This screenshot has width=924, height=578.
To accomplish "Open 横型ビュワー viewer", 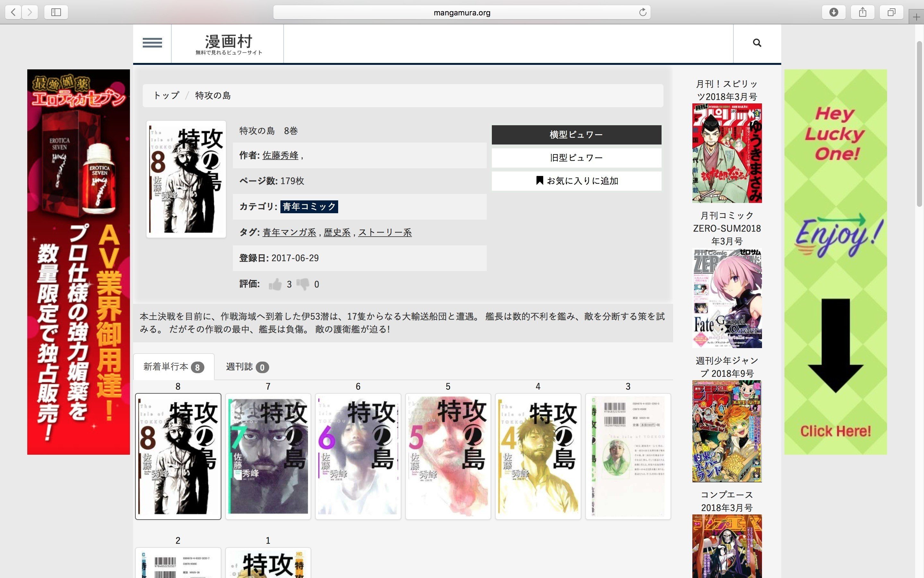I will 576,135.
